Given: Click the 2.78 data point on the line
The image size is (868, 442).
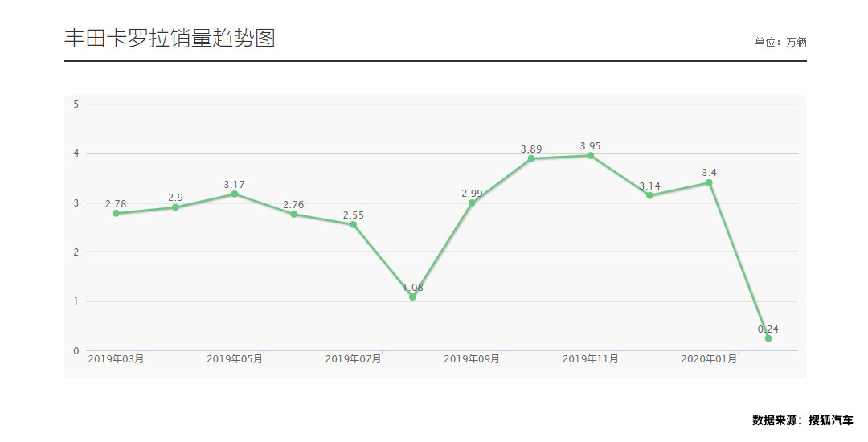Looking at the screenshot, I should (x=116, y=214).
